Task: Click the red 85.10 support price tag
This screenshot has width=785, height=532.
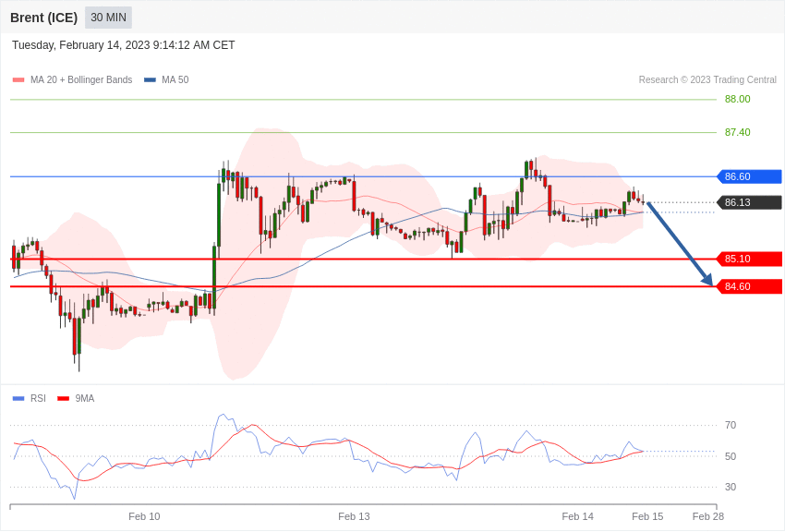Action: point(749,259)
